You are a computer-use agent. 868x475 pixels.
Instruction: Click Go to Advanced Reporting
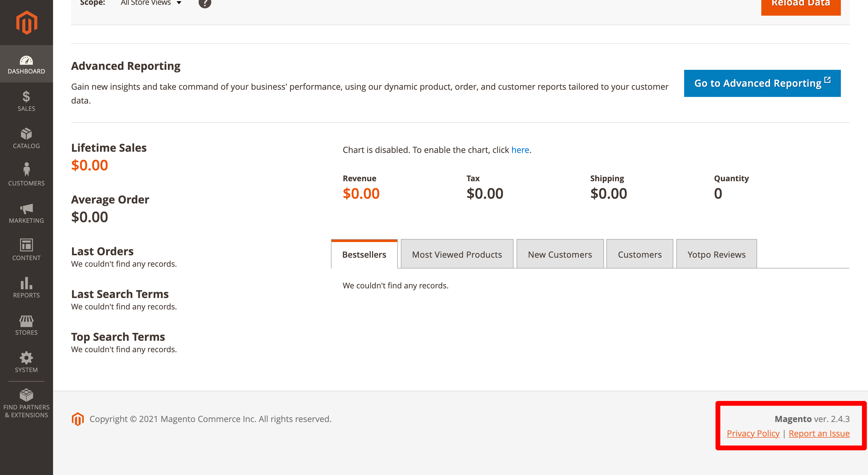click(x=762, y=83)
